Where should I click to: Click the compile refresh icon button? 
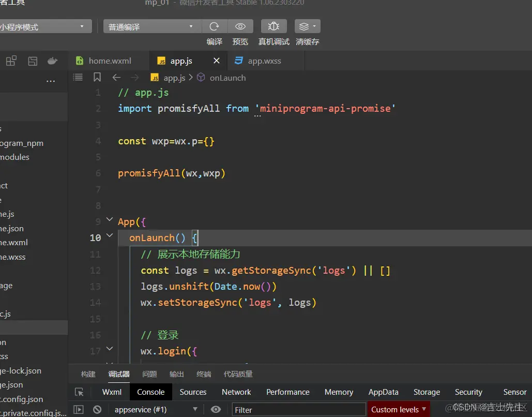[x=214, y=26]
